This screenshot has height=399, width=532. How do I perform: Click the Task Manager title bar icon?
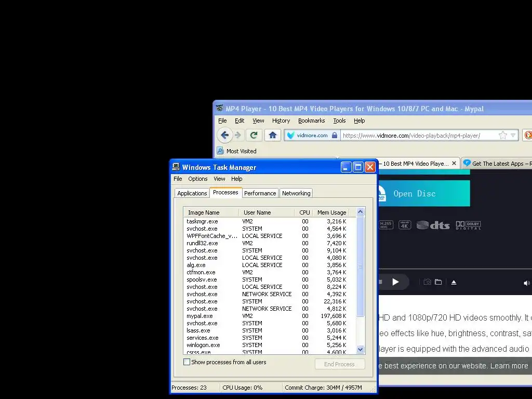point(176,167)
